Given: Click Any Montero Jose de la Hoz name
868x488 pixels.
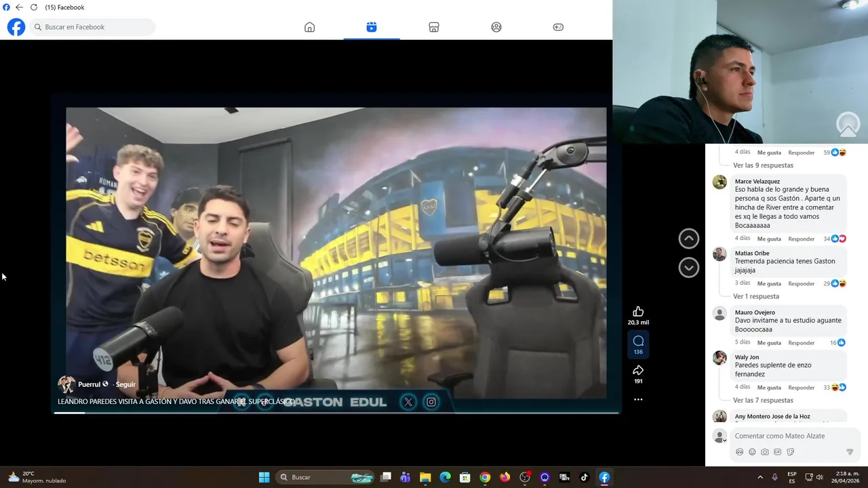Looking at the screenshot, I should 772,416.
